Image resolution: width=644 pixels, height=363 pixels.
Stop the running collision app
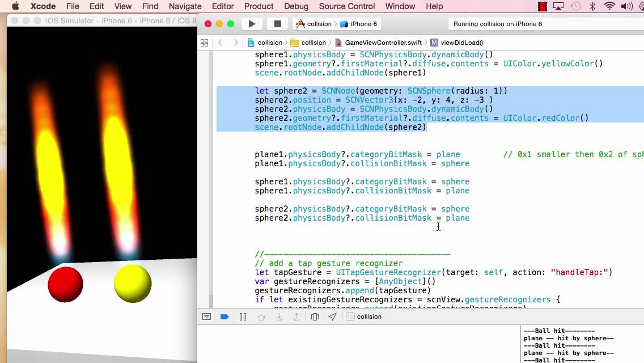[x=278, y=24]
